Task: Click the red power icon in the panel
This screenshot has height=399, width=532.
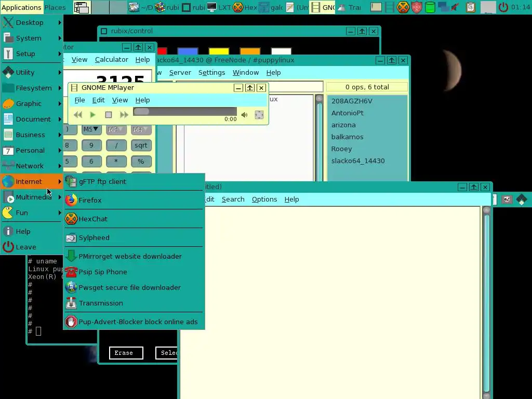Action: pyautogui.click(x=503, y=7)
